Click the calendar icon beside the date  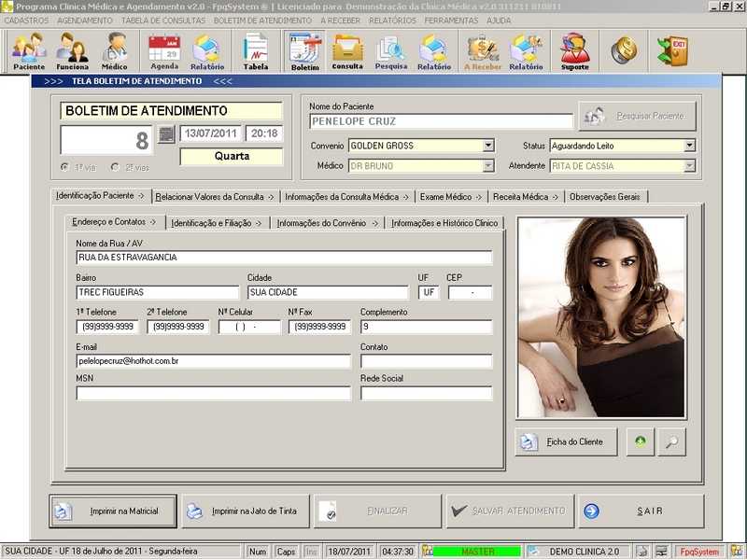coord(166,134)
